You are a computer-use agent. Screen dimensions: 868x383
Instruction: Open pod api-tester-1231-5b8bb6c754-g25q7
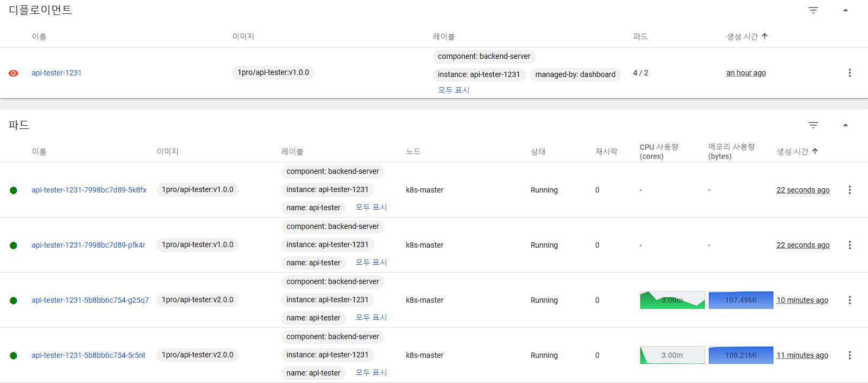click(90, 300)
